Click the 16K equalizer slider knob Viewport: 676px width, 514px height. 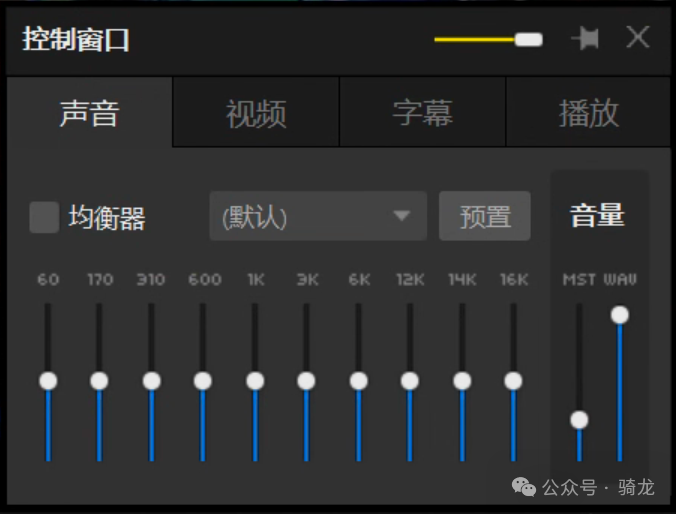click(x=513, y=381)
